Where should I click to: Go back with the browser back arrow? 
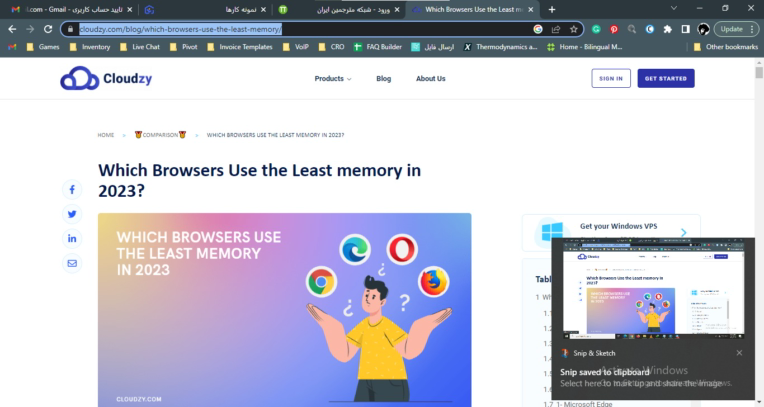pos(12,29)
